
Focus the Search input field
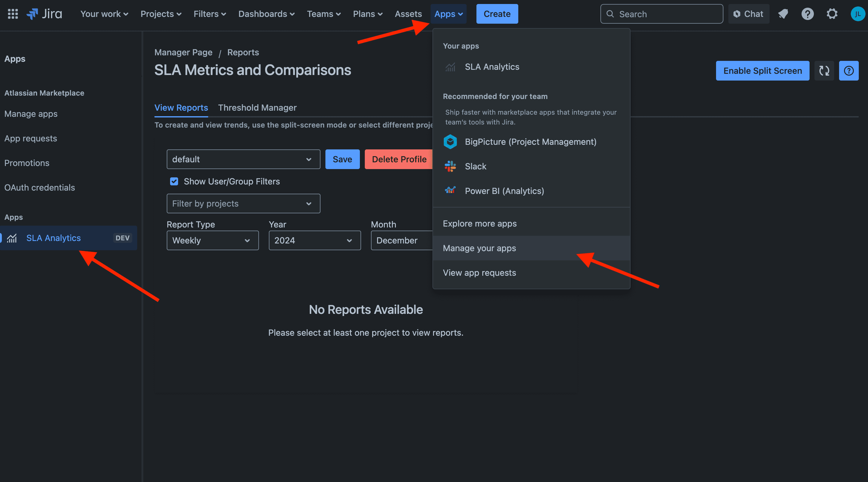point(661,14)
